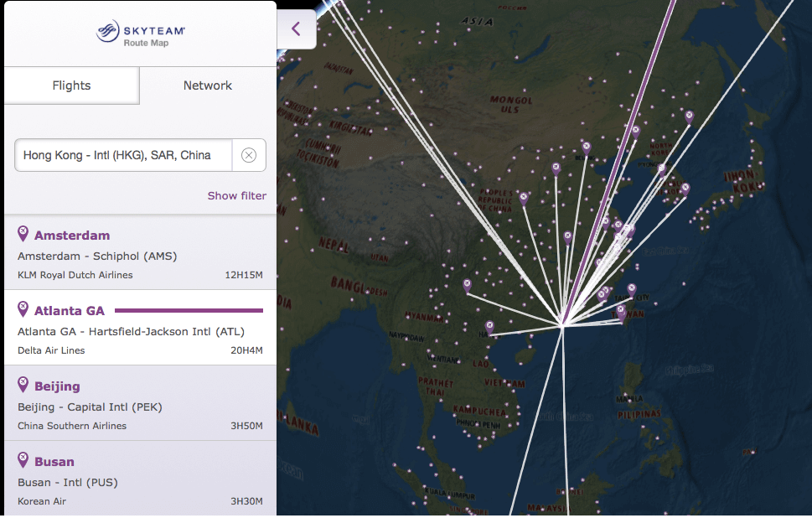Select the map pin next to the Hanoi label
Image resolution: width=812 pixels, height=518 pixels.
489,325
